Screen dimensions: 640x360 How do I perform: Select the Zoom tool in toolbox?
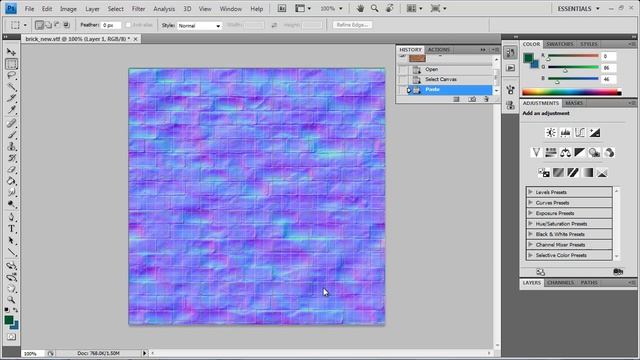pos(11,300)
